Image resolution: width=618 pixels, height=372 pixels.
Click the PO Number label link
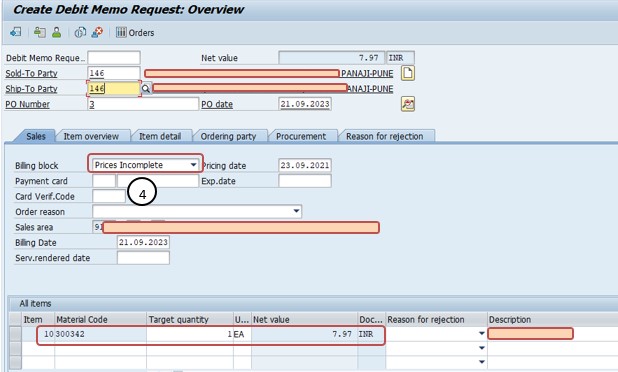coord(27,104)
